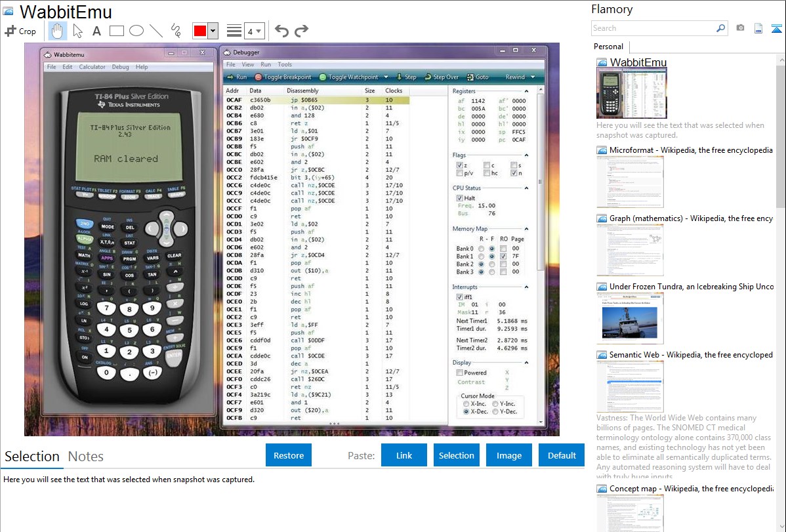The width and height of the screenshot is (786, 532).
Task: Click the Paste Image button
Action: [x=508, y=455]
